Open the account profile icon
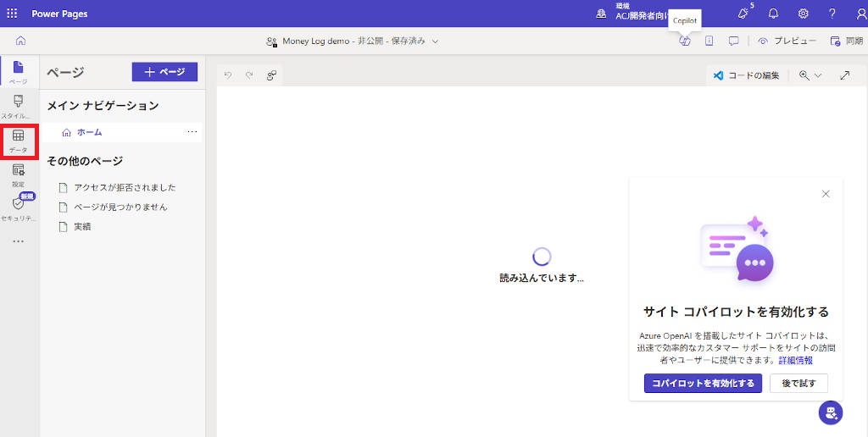Image resolution: width=868 pixels, height=437 pixels. pos(861,14)
